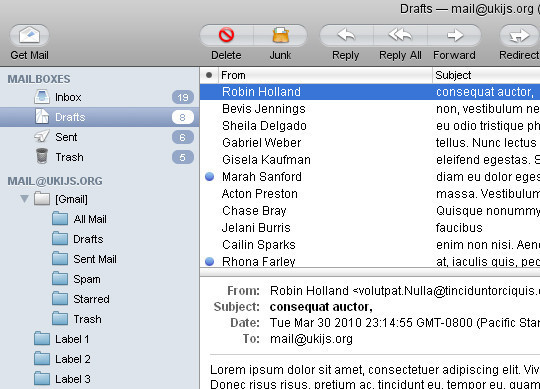This screenshot has width=540, height=389.
Task: Click the preview sender Robin Holland address
Action: click(x=405, y=291)
